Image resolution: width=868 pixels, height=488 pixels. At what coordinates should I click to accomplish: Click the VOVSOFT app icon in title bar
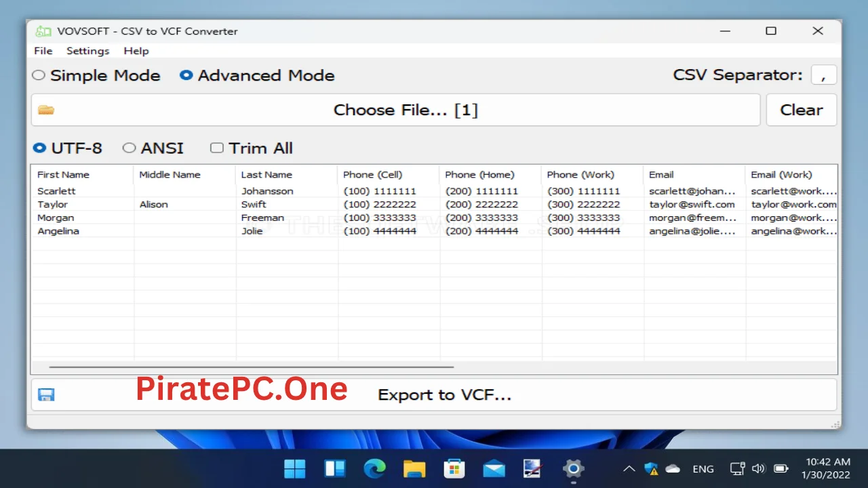[43, 31]
